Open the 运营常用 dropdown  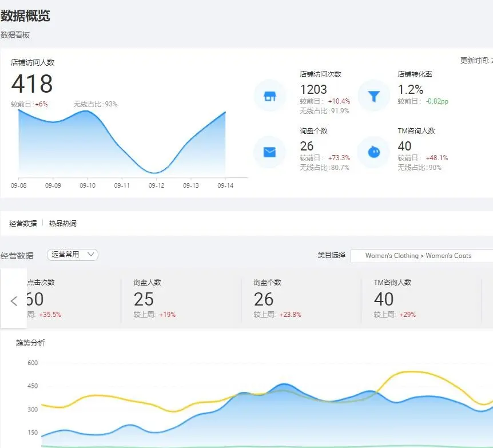(x=72, y=255)
